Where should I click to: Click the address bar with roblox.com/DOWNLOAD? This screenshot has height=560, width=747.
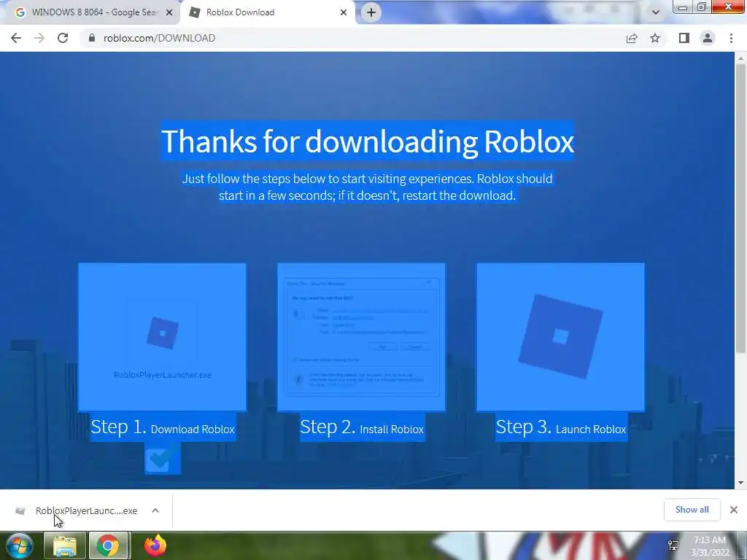[x=352, y=38]
